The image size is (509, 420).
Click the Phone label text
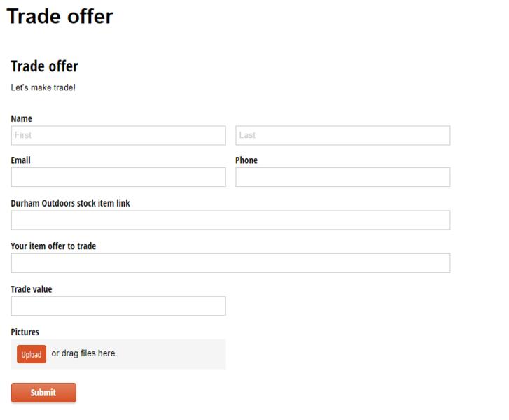[x=246, y=160]
